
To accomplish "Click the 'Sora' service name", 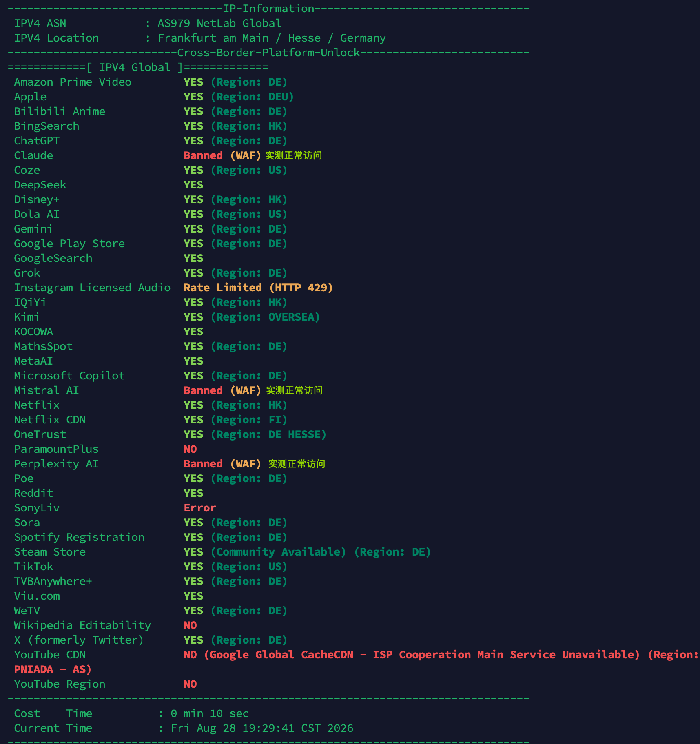I will [27, 523].
